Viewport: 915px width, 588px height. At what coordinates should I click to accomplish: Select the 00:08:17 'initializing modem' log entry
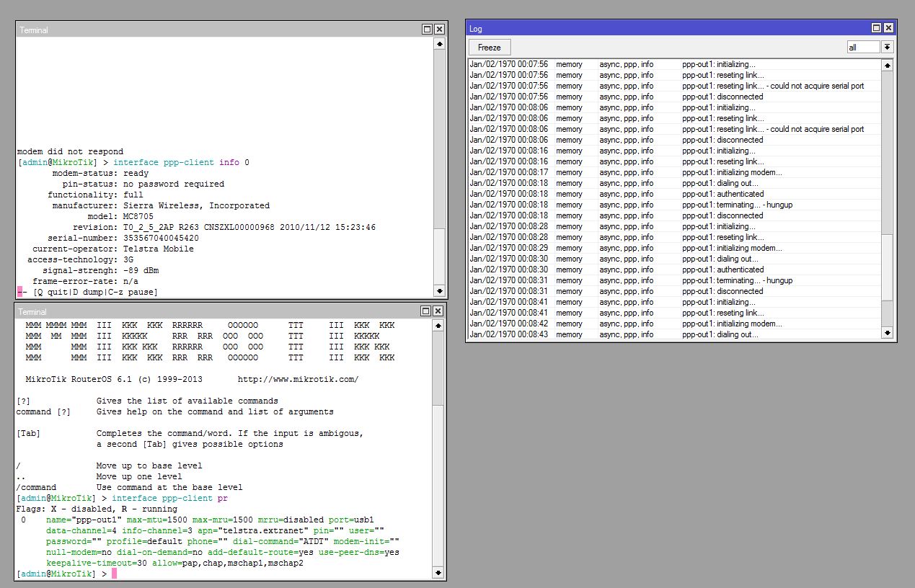[671, 172]
